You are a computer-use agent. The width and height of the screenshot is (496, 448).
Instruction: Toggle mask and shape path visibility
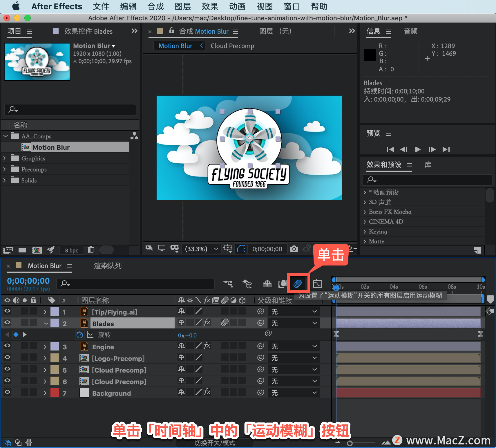(x=241, y=248)
